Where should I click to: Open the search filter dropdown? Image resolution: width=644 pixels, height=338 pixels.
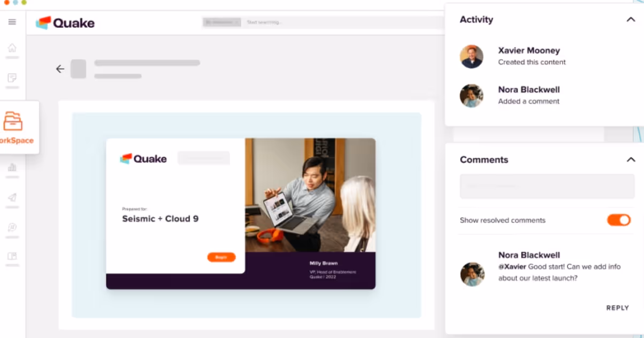(222, 22)
